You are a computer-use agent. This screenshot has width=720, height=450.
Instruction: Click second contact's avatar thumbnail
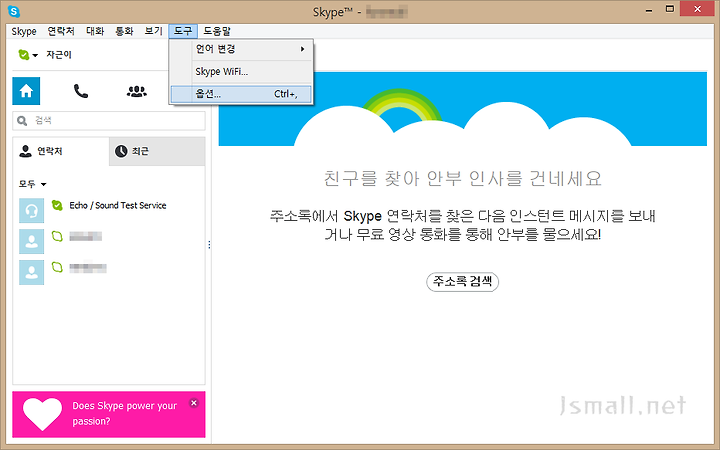[x=32, y=242]
